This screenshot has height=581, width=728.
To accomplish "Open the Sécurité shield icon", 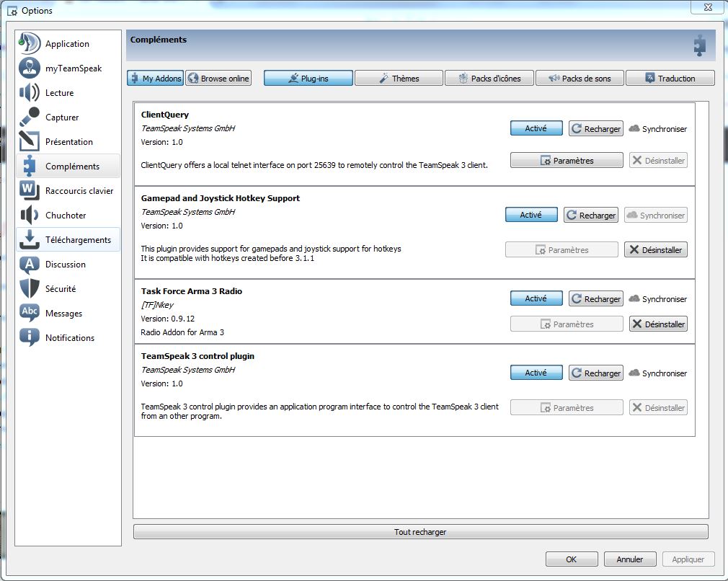I will click(30, 289).
